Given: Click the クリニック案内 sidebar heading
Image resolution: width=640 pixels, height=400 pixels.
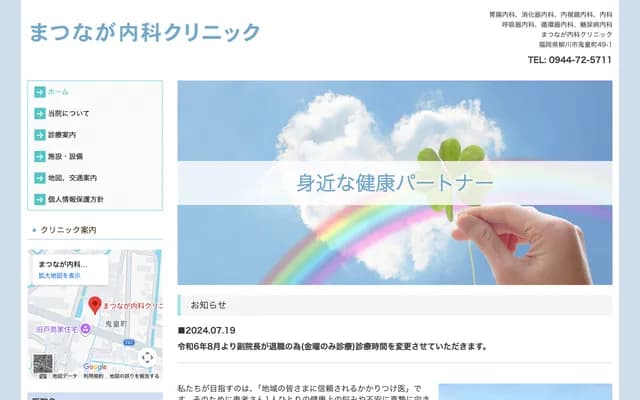Looking at the screenshot, I should [69, 230].
